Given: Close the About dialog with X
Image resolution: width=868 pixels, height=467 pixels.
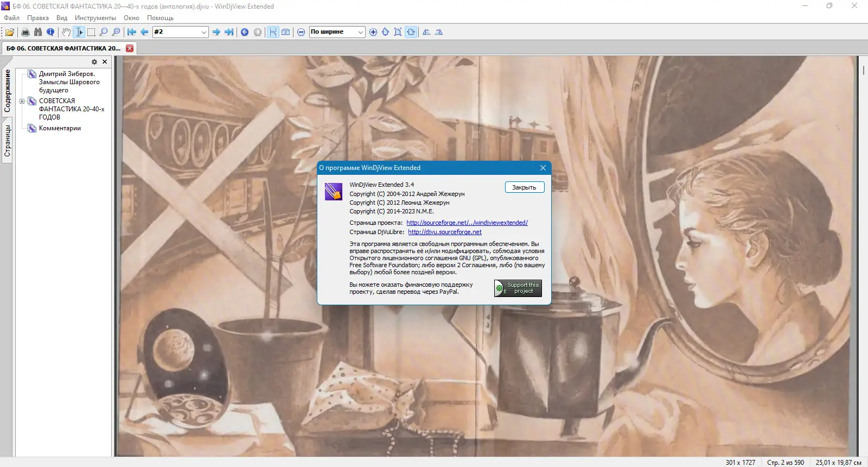Looking at the screenshot, I should point(543,168).
